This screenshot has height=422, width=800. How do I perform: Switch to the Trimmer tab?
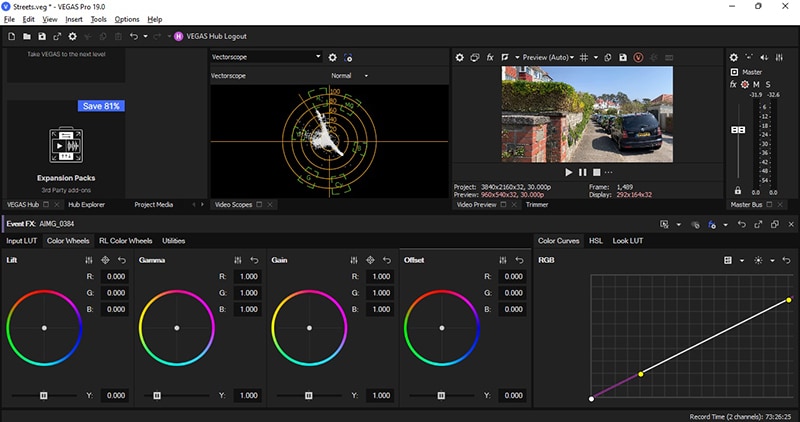pyautogui.click(x=537, y=205)
